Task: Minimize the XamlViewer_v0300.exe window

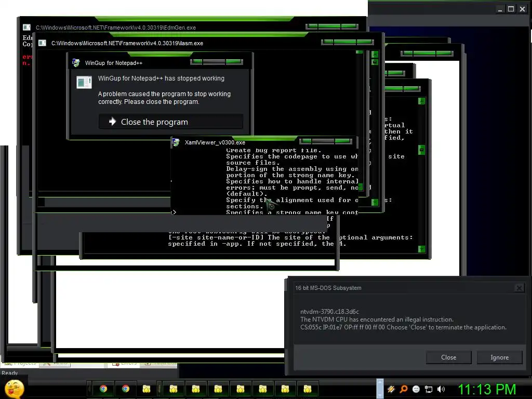Action: 305,140
